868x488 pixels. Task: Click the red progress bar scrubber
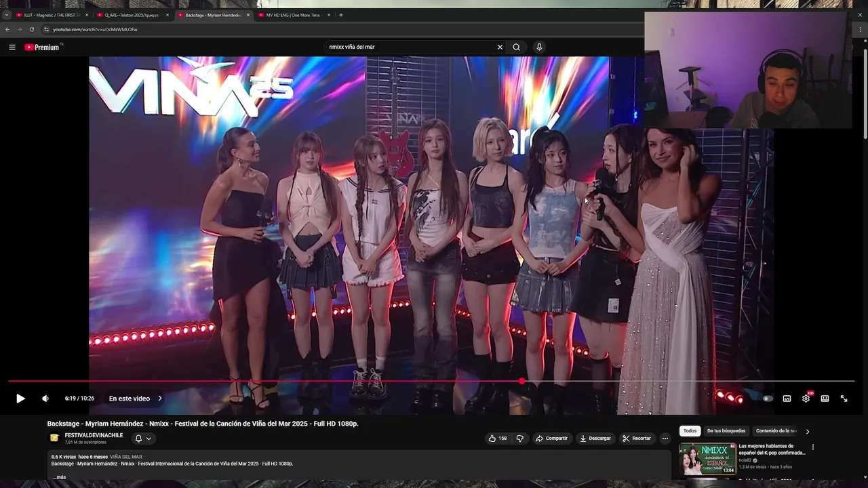pos(521,382)
